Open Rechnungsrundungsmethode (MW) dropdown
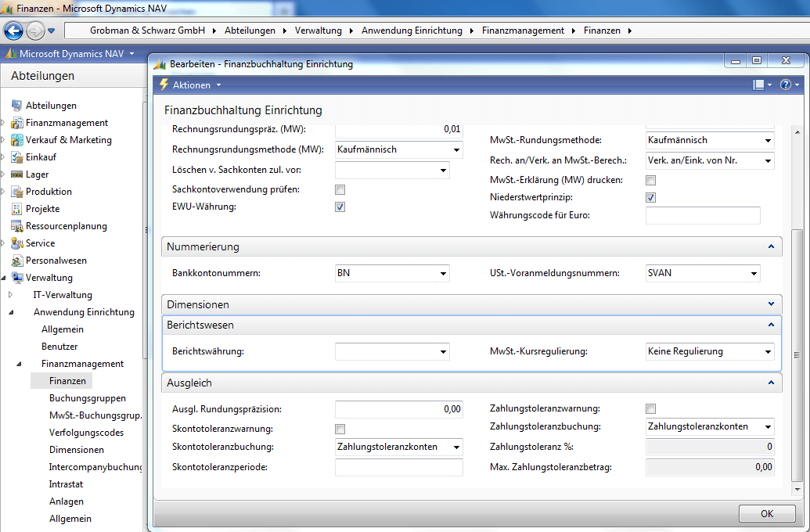This screenshot has width=810, height=532. 457,149
